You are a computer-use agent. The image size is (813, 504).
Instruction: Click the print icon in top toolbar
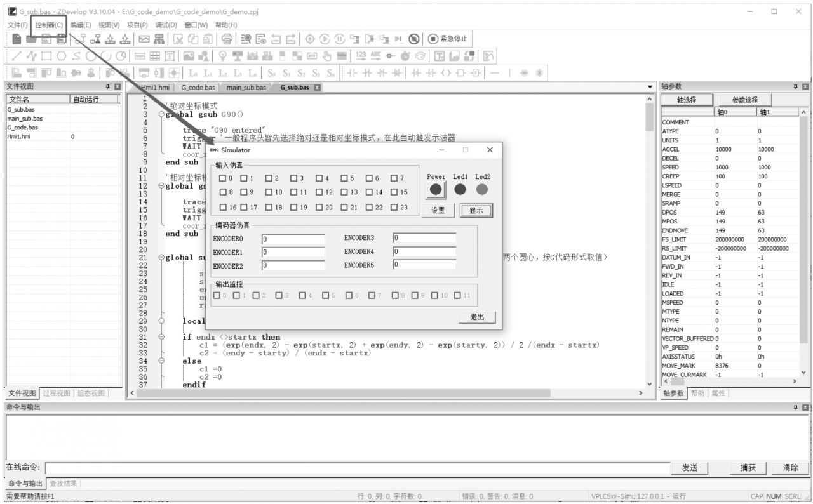pos(227,39)
